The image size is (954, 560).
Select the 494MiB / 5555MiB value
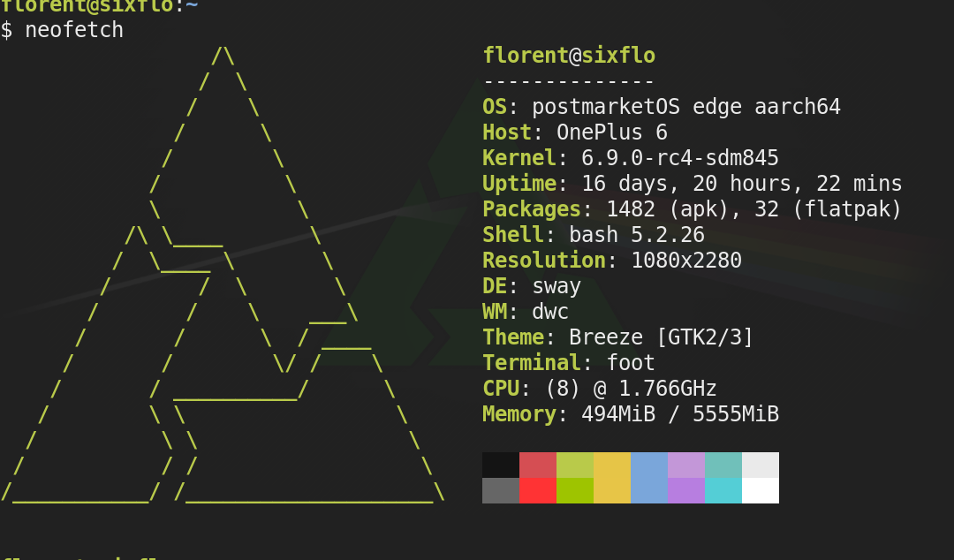[679, 414]
